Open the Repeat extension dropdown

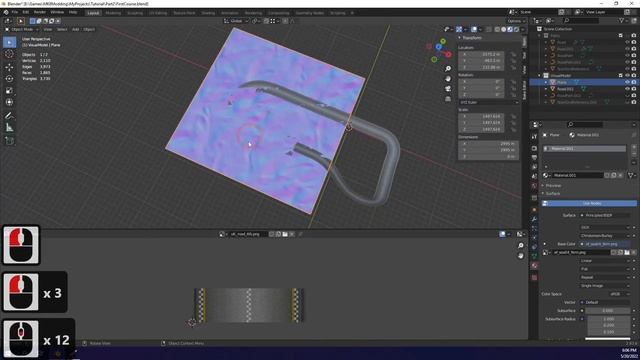point(606,278)
